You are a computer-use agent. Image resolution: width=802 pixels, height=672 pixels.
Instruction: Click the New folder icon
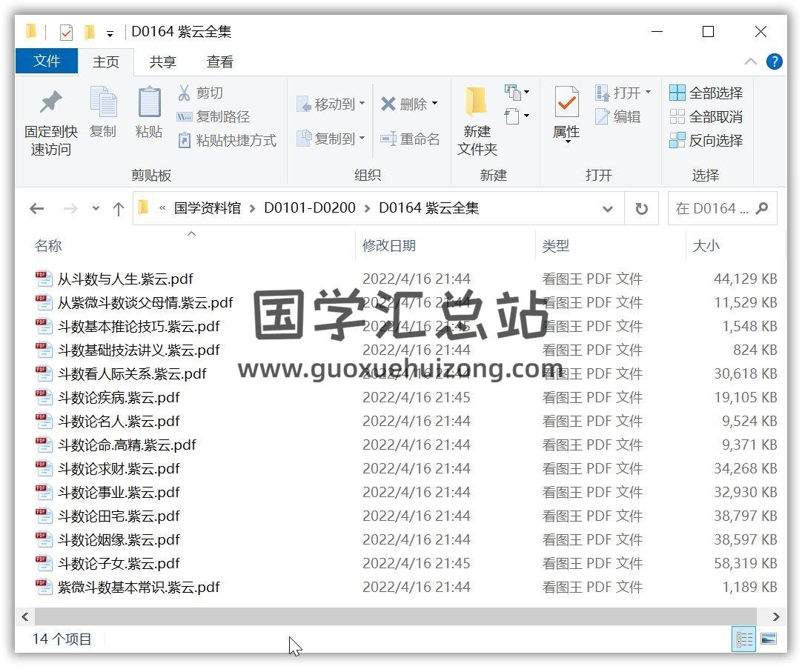coord(476,101)
